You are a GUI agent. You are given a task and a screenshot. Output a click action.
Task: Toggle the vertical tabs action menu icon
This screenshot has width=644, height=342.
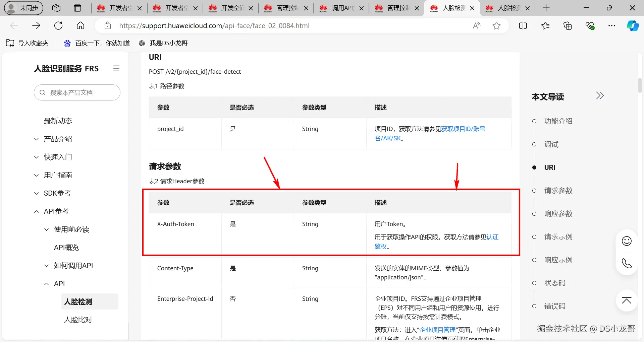[77, 8]
